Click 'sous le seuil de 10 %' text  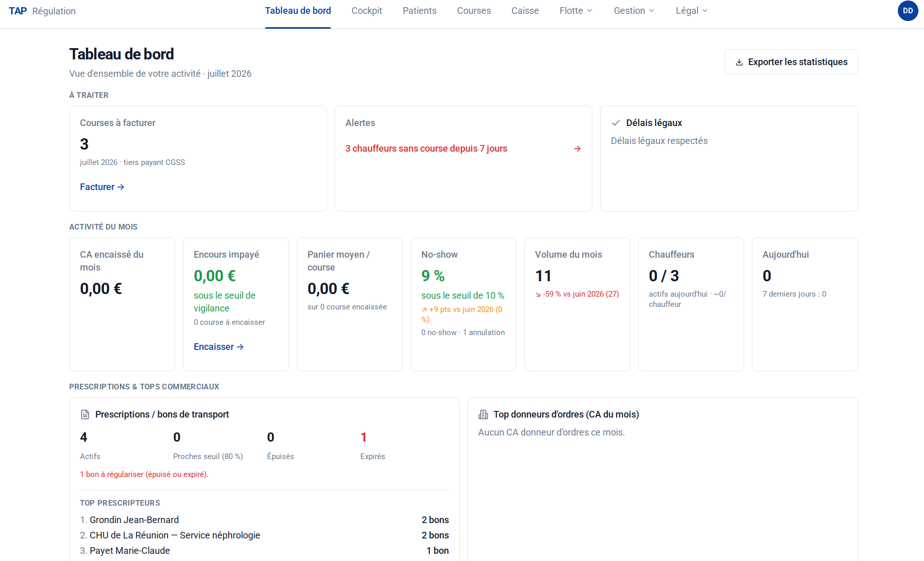pyautogui.click(x=463, y=296)
